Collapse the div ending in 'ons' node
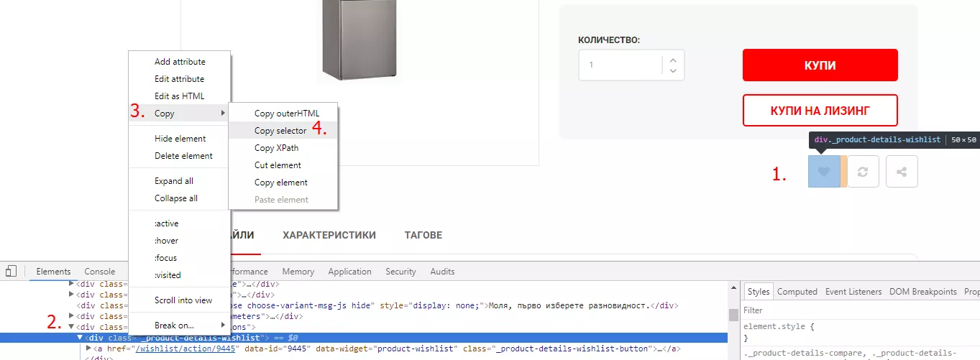Screen dimensions: 980x360 coord(72,327)
